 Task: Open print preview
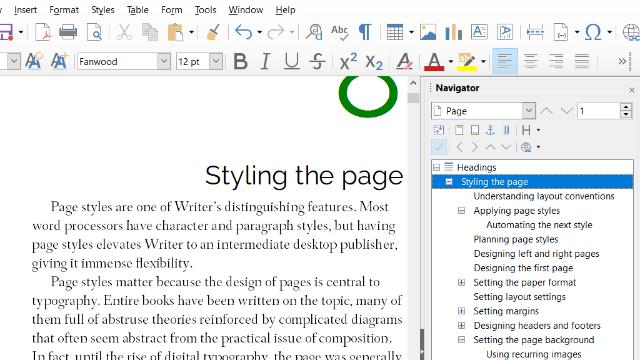pos(94,32)
